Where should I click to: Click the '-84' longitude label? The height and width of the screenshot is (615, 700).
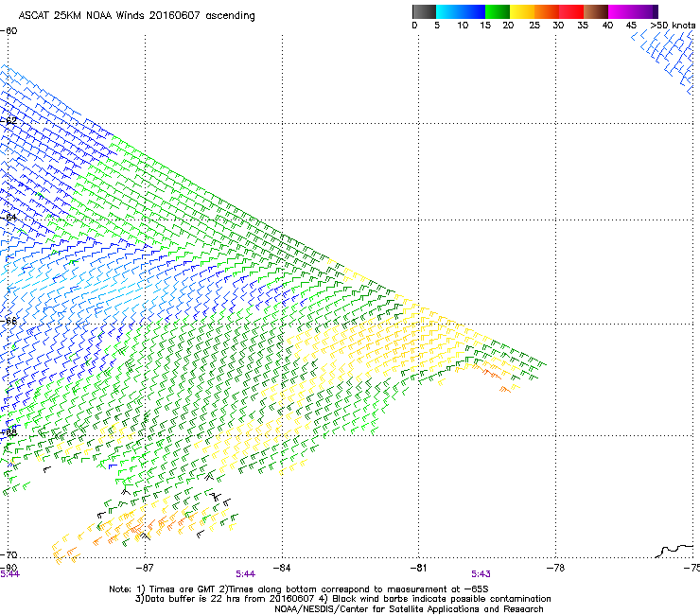point(282,568)
